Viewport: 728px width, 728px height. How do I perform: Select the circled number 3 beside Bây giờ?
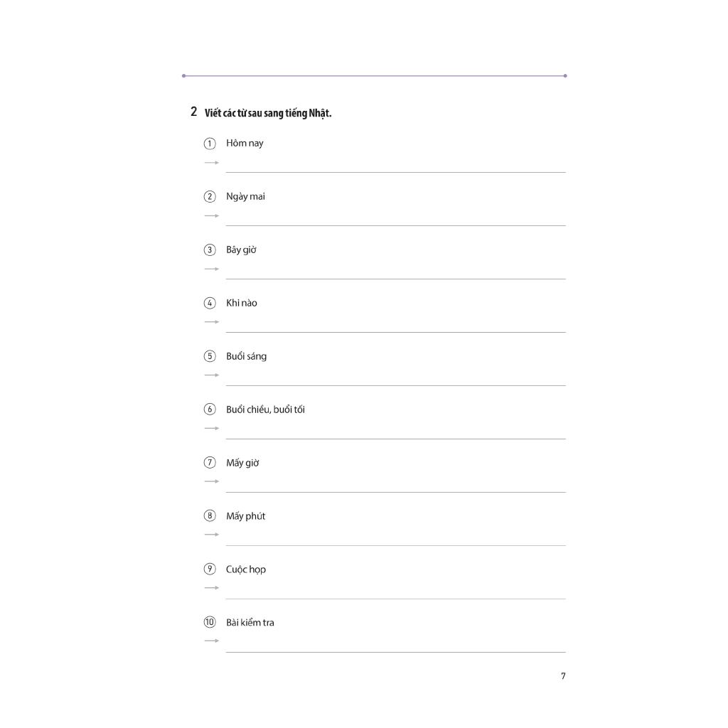tap(210, 250)
